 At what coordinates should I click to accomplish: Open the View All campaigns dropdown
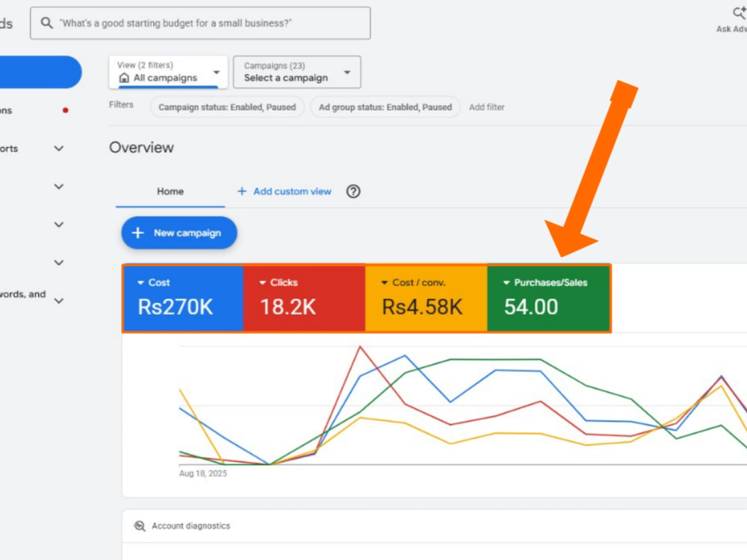(x=168, y=72)
